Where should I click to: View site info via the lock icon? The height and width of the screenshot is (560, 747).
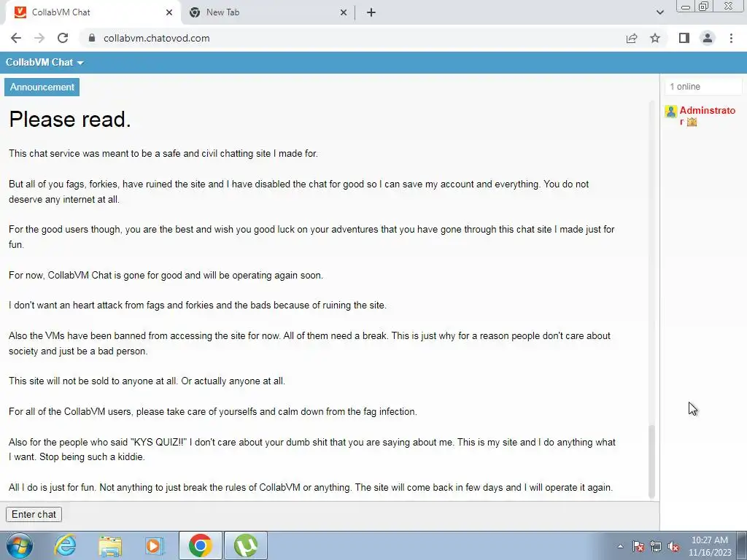(x=92, y=38)
